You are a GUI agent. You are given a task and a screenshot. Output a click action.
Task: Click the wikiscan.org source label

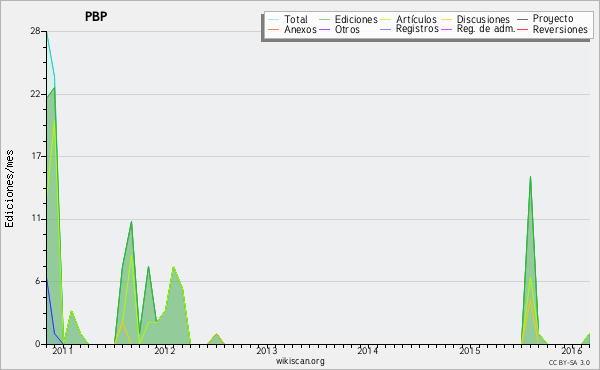[300, 361]
